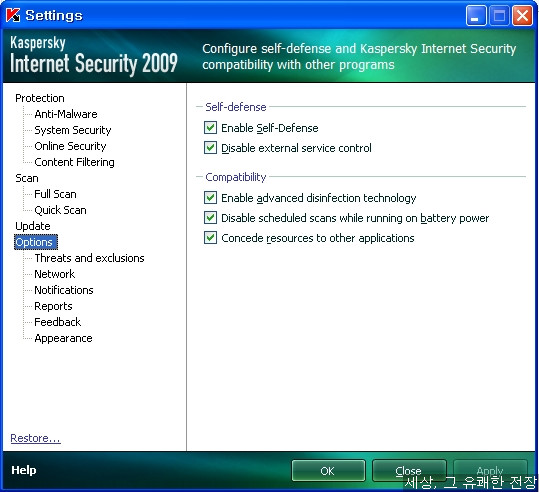The height and width of the screenshot is (492, 539).
Task: Open Online Security settings
Action: (70, 146)
